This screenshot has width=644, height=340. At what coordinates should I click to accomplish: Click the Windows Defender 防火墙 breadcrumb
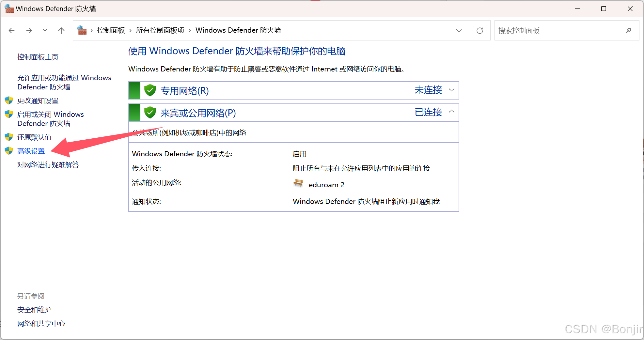238,30
